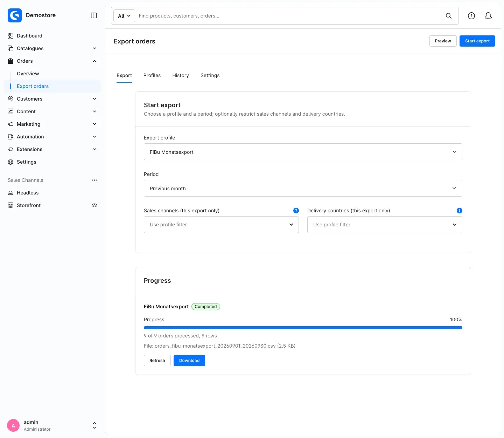Viewport: 504px width, 438px height.
Task: Expand the Marketing menu chevron
Action: 94,124
